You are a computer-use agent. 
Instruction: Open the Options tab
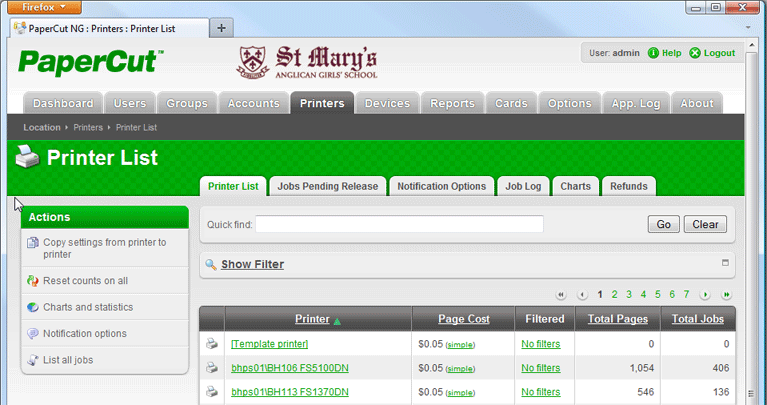point(569,103)
